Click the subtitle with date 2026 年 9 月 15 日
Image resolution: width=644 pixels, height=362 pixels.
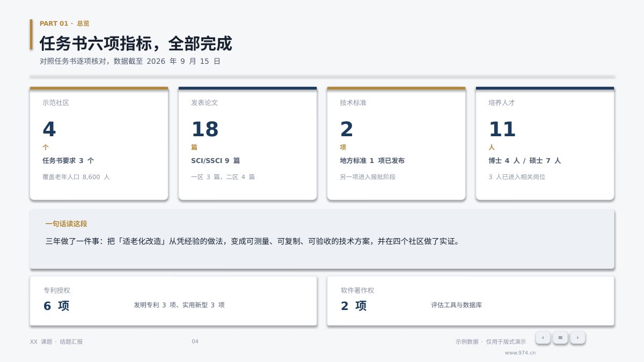(130, 61)
